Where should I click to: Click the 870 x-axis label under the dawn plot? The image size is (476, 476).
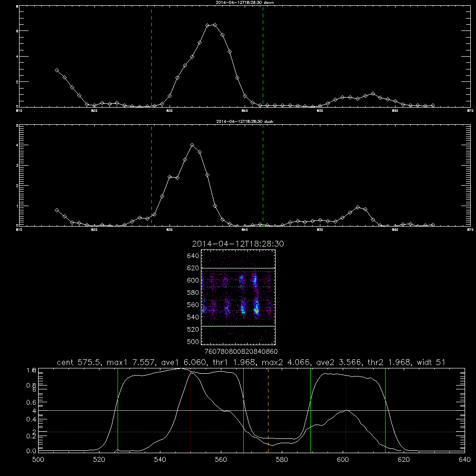470,111
